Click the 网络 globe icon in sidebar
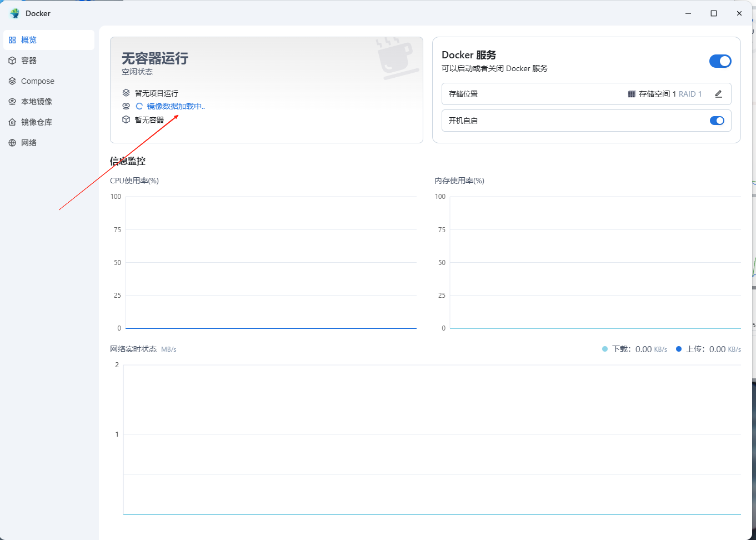This screenshot has height=540, width=756. (12, 143)
